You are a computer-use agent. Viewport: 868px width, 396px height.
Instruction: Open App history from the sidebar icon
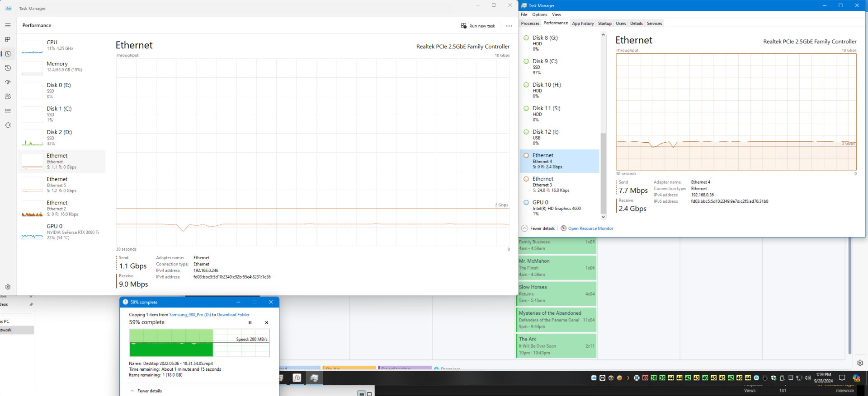click(8, 68)
